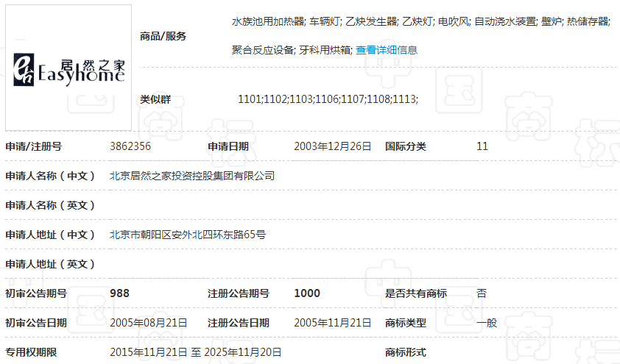
Task: Click the 申请人名称（英文） label
Action: coord(50,205)
